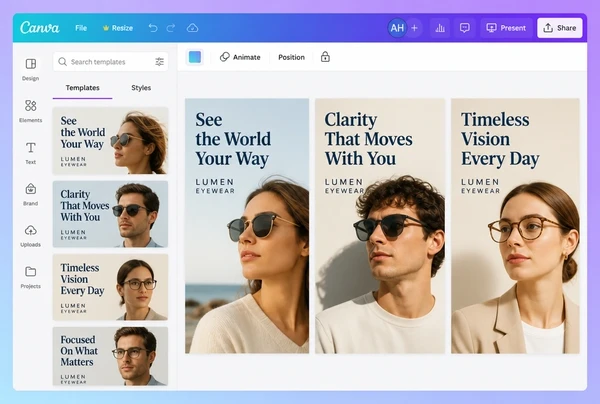Screen dimensions: 600x404
Task: Open the Text sidebar panel
Action: coord(31,153)
